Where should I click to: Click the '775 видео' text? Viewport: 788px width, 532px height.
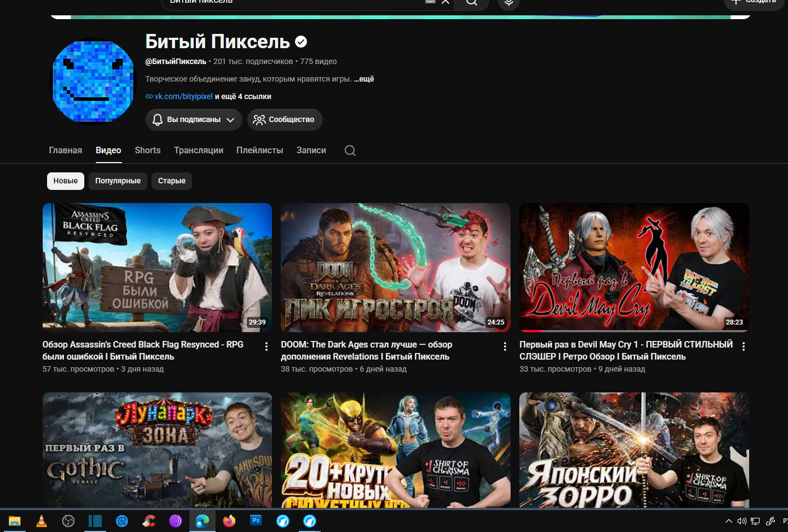tap(318, 61)
